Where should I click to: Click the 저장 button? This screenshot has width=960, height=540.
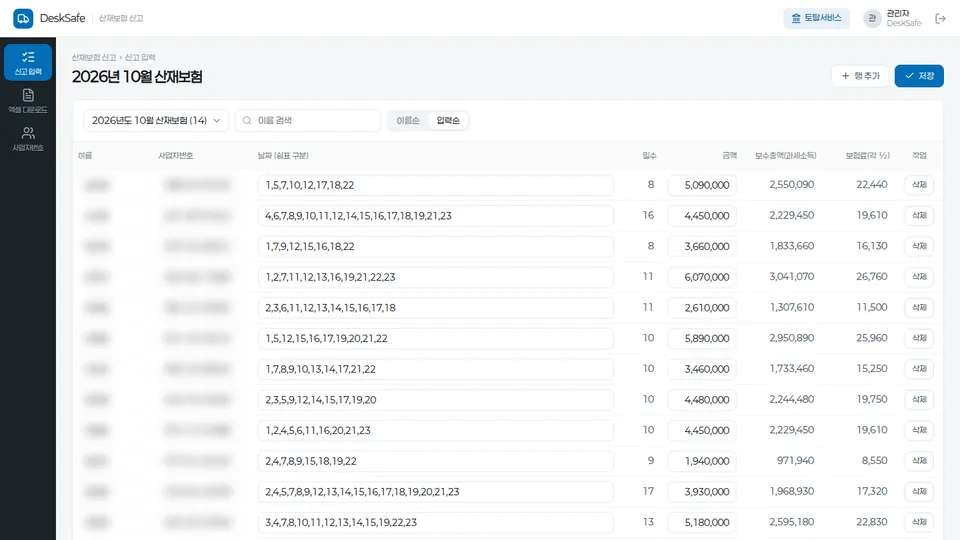click(x=919, y=76)
